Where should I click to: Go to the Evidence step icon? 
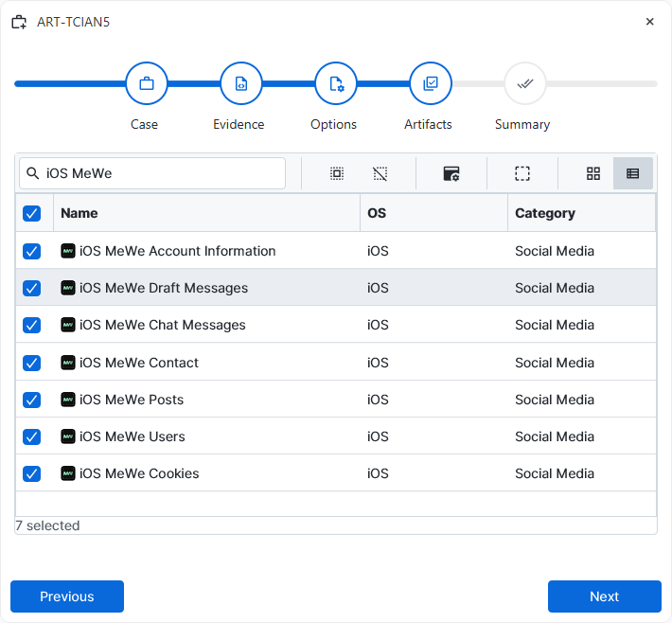241,83
